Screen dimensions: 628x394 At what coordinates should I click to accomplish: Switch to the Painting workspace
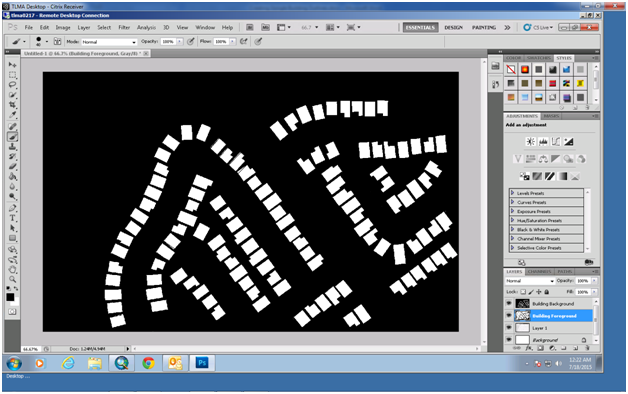[484, 27]
